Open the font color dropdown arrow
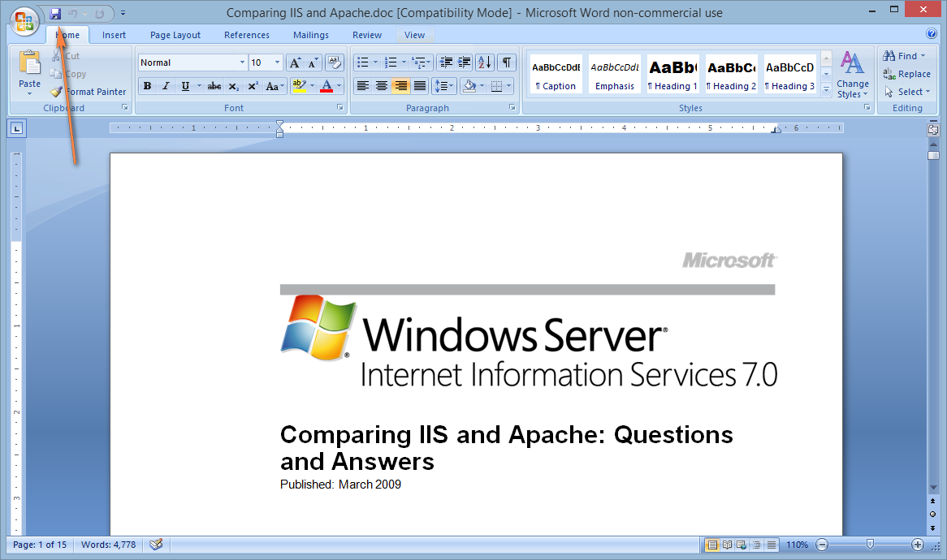Screen dimensions: 947x560 pyautogui.click(x=339, y=86)
